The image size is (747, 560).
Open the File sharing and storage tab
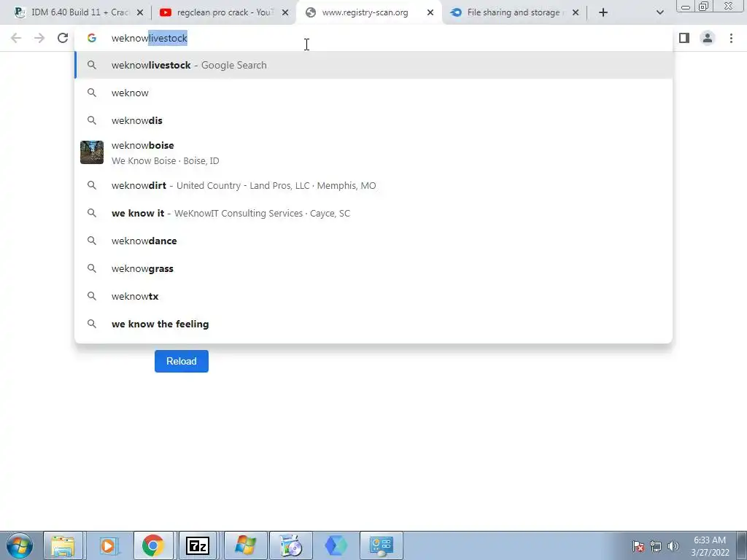(514, 12)
